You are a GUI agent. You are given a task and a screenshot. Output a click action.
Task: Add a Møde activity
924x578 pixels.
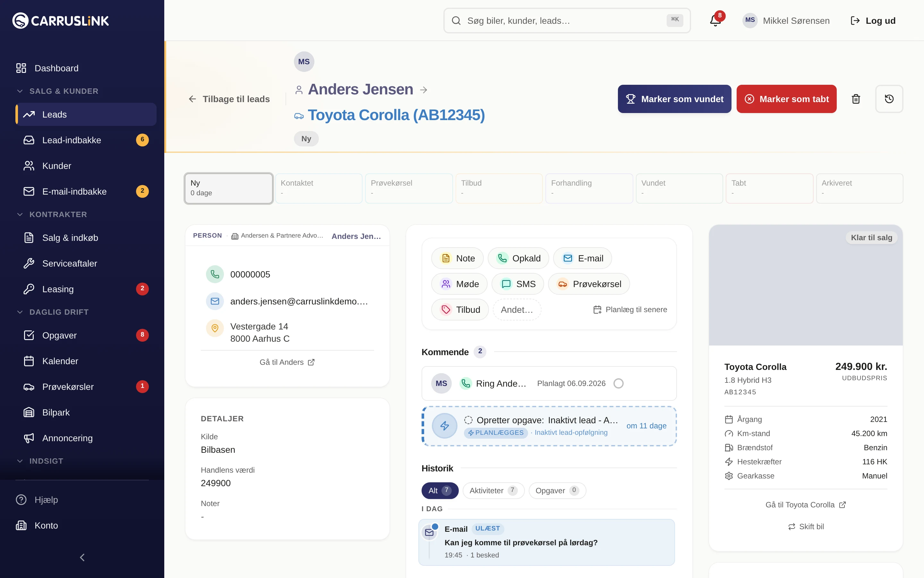(459, 284)
